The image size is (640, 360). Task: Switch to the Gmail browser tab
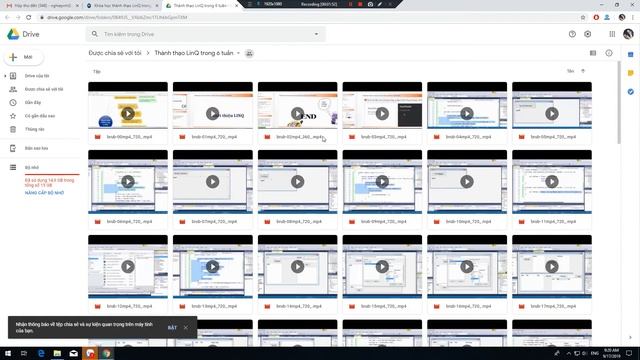click(41, 6)
